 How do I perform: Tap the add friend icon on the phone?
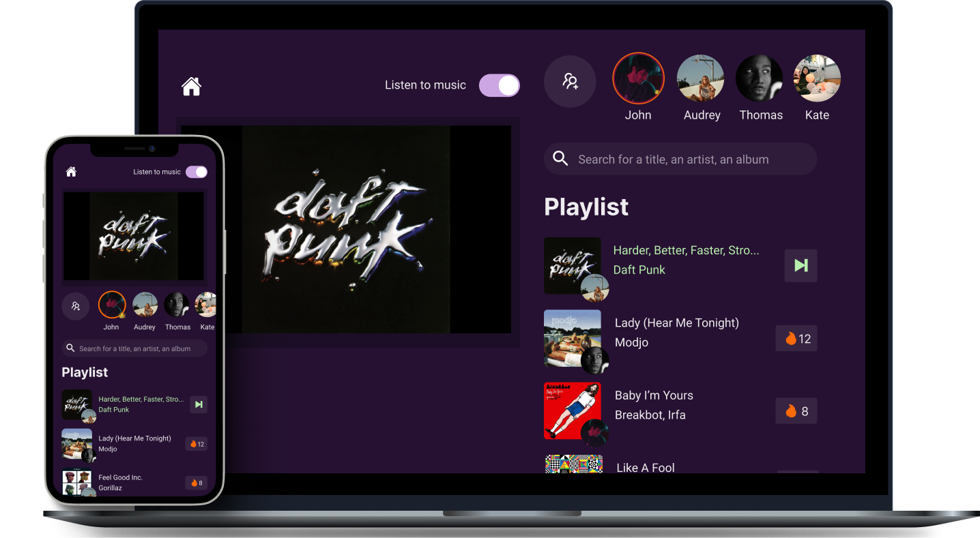point(75,306)
